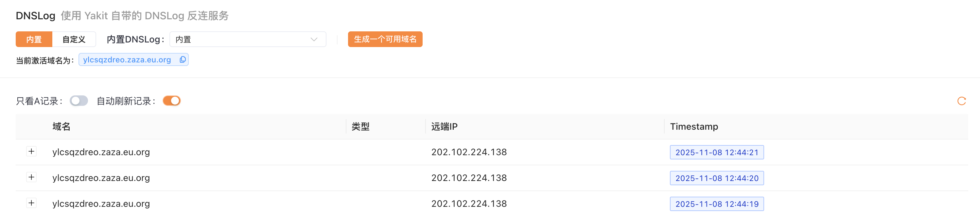Expand the 12:44:19 record row
The width and height of the screenshot is (980, 213).
[31, 203]
